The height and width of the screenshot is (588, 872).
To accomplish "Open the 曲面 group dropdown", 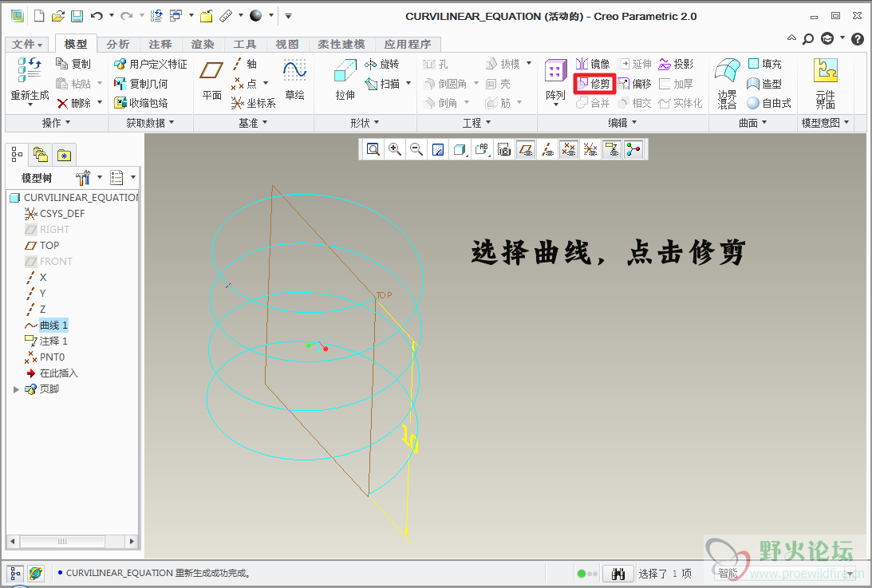I will tap(753, 123).
